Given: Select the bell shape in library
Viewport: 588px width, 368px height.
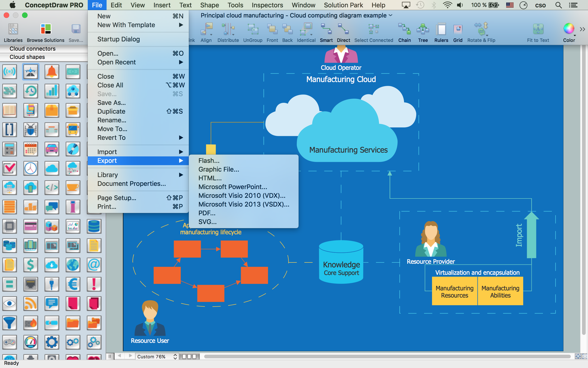Looking at the screenshot, I should [51, 72].
